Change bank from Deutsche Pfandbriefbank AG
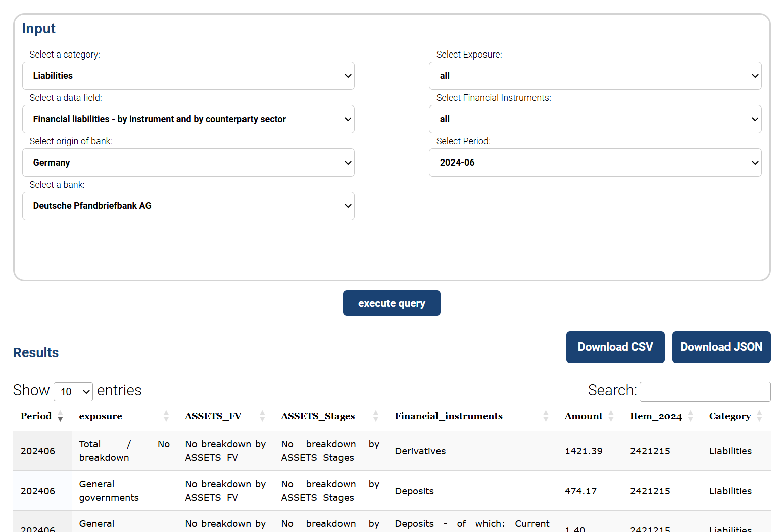This screenshot has width=776, height=532. [x=188, y=206]
